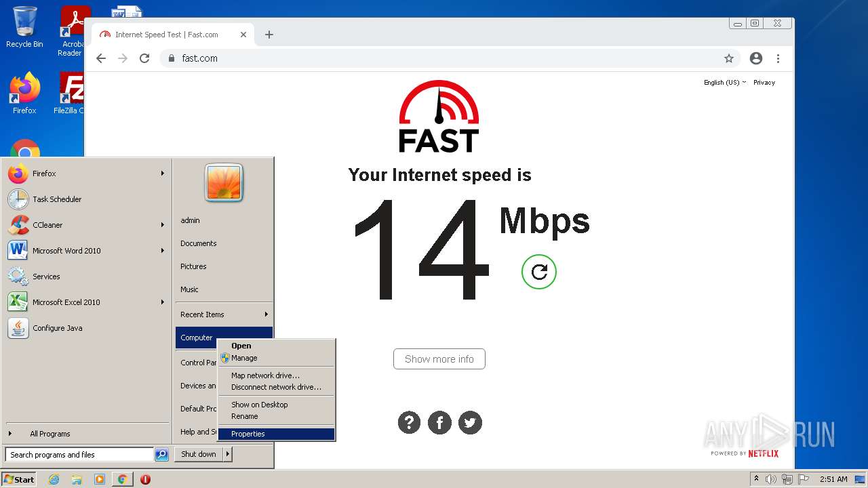
Task: Launch the media player taskbar icon
Action: 100,479
